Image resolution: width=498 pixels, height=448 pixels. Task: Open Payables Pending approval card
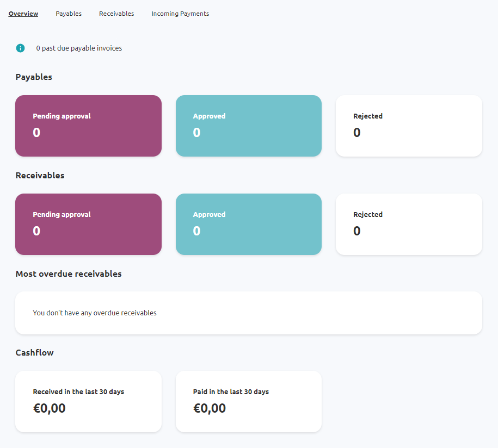point(88,126)
